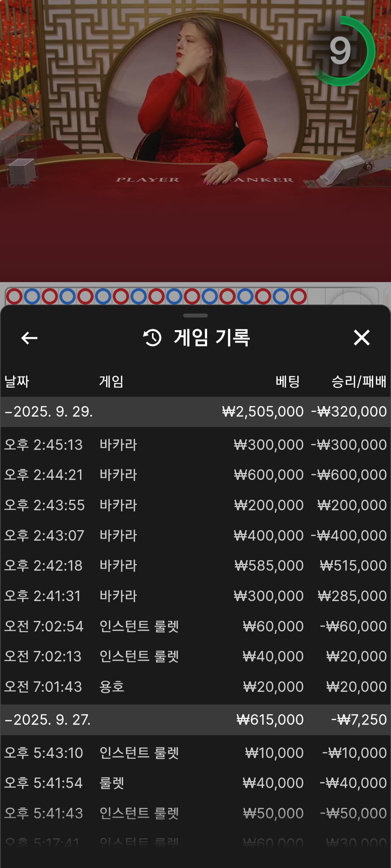This screenshot has height=868, width=391.
Task: Open the 오후 2:45:13 baccarat record
Action: [195, 445]
